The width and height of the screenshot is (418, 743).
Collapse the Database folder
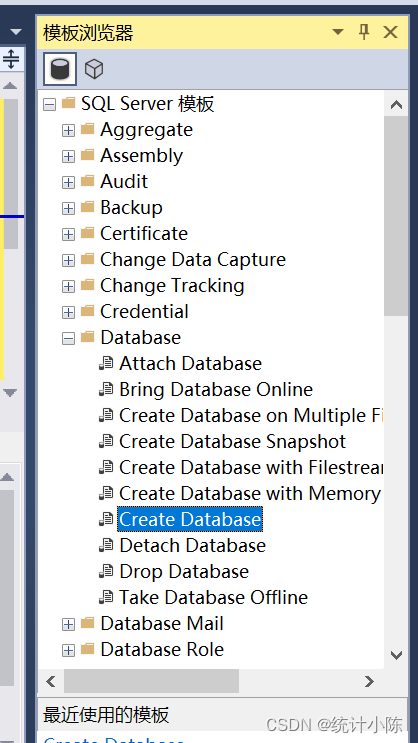point(69,338)
